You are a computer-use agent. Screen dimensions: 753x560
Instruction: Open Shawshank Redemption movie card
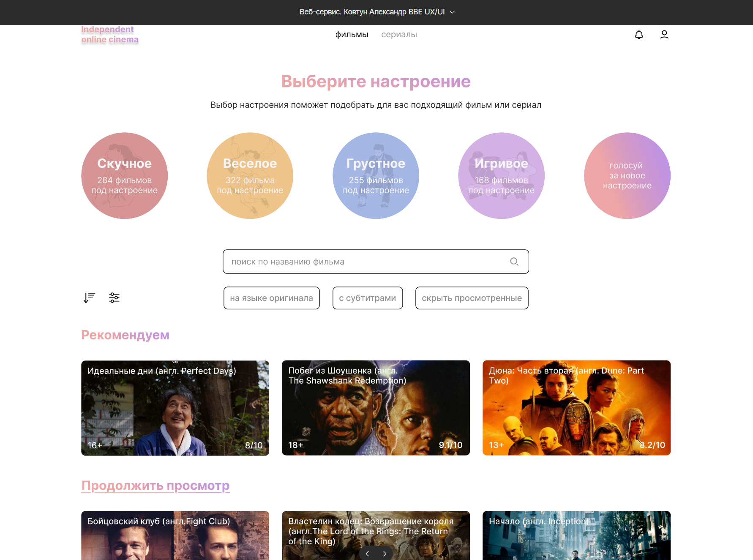click(x=376, y=408)
